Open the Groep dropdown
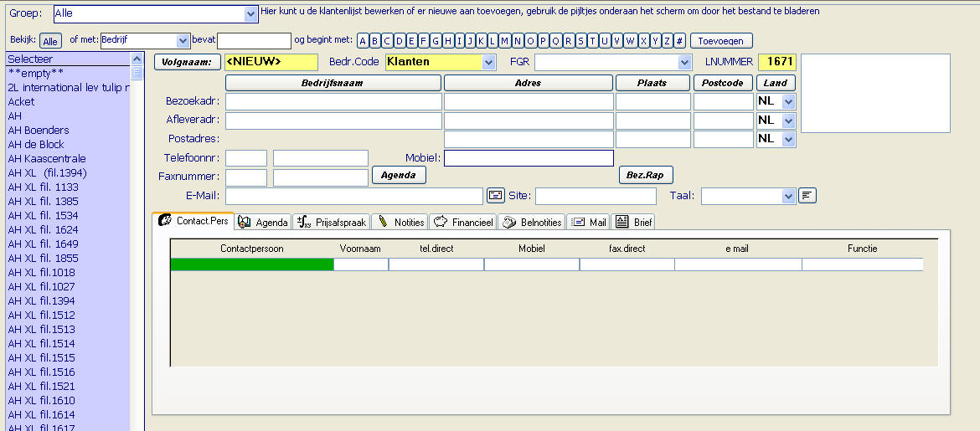980x431 pixels. coord(250,13)
